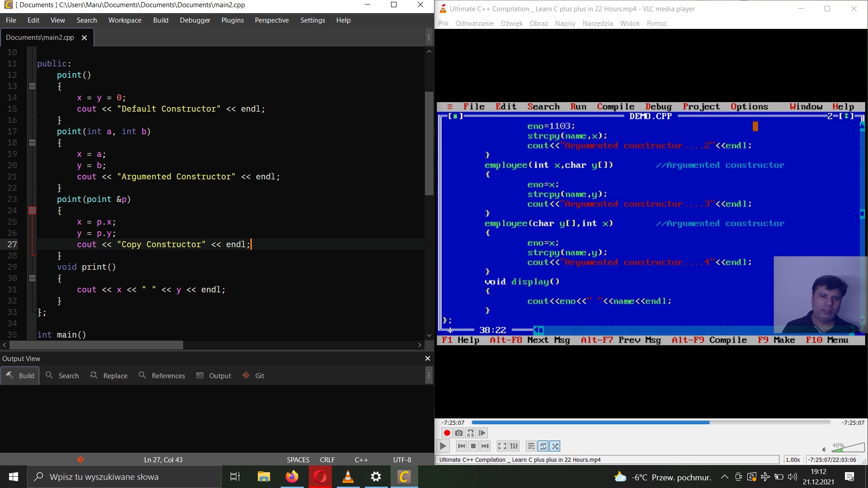868x488 pixels.
Task: Collapse the fold marker at line 24
Action: (x=33, y=211)
